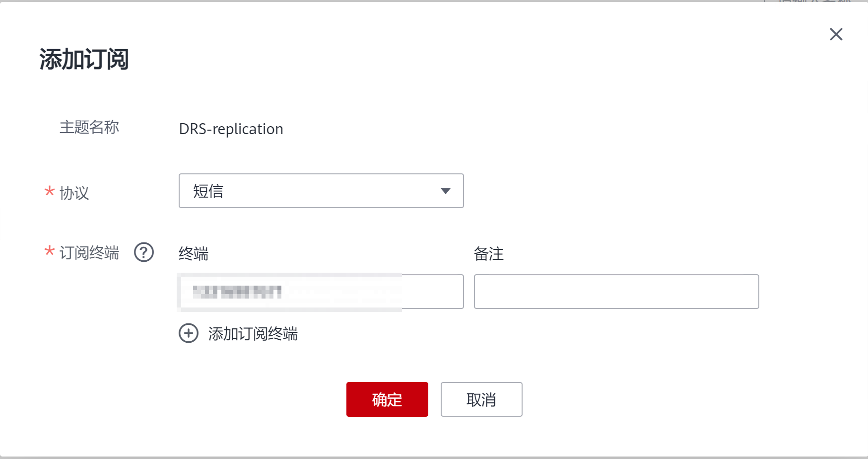Click the 主题名称 label

[x=89, y=127]
